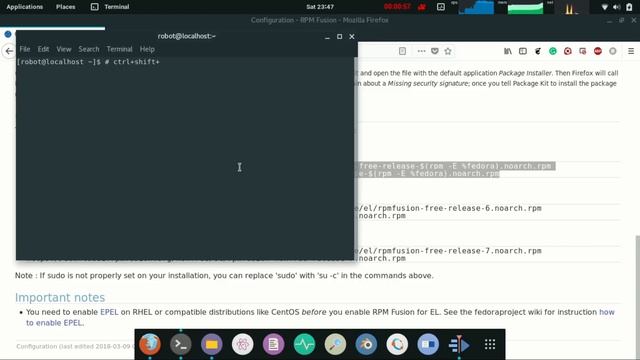The width and height of the screenshot is (640, 360).
Task: Open the magnifier search app in dock
Action: pyautogui.click(x=335, y=344)
